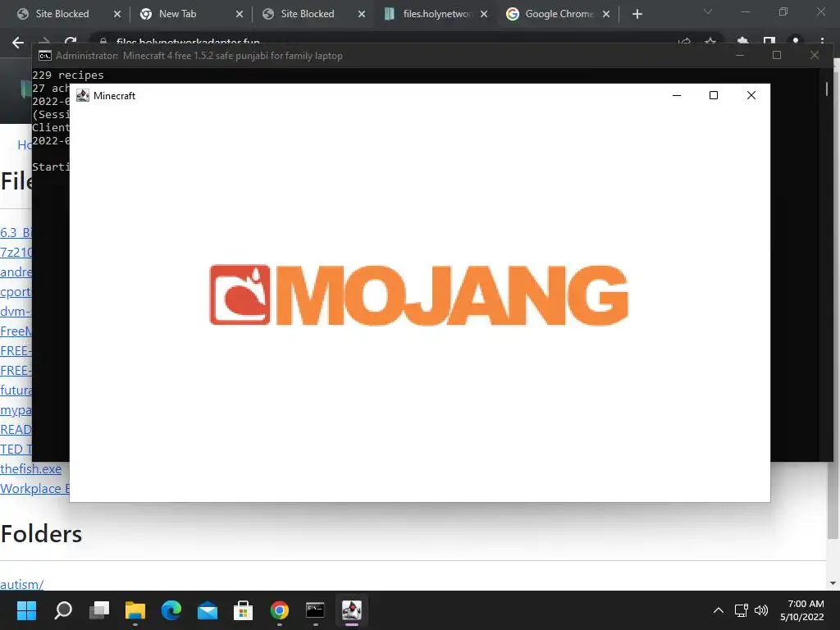Click the Mojang logo splash image
The width and height of the screenshot is (840, 630).
pos(419,295)
